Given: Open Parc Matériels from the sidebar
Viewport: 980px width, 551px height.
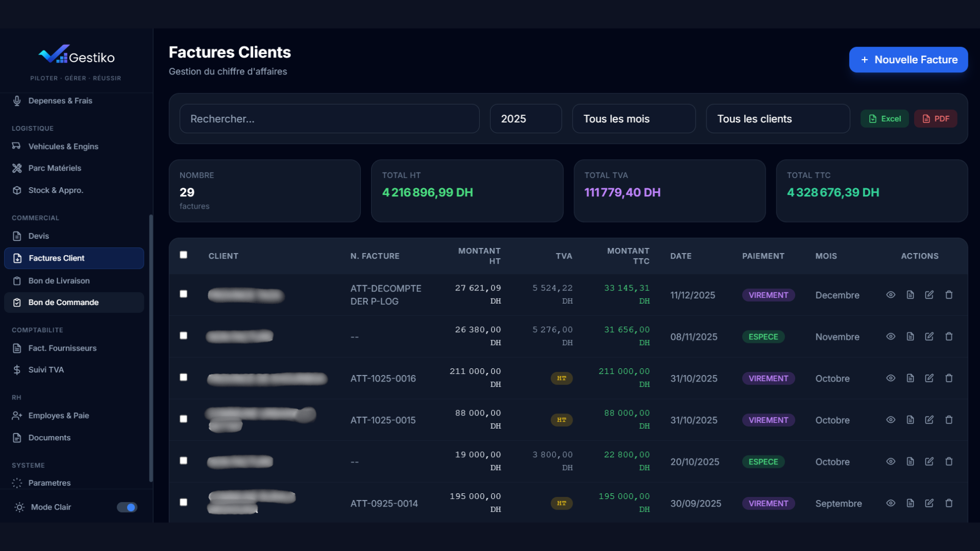Looking at the screenshot, I should (x=17, y=168).
